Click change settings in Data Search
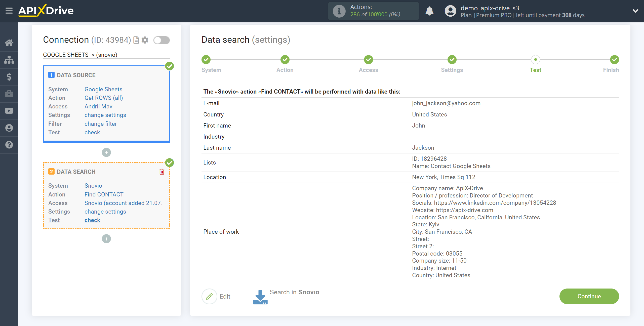 pos(105,212)
